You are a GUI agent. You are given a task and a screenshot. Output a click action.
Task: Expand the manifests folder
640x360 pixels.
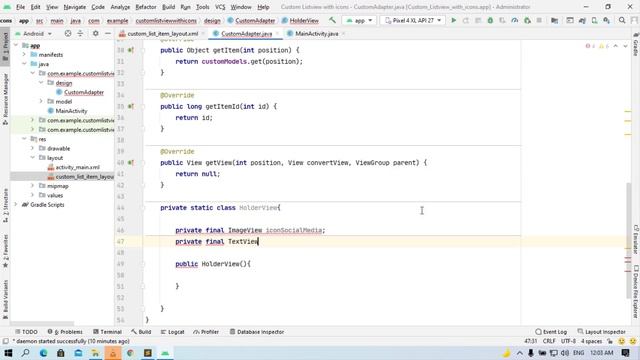(x=24, y=55)
